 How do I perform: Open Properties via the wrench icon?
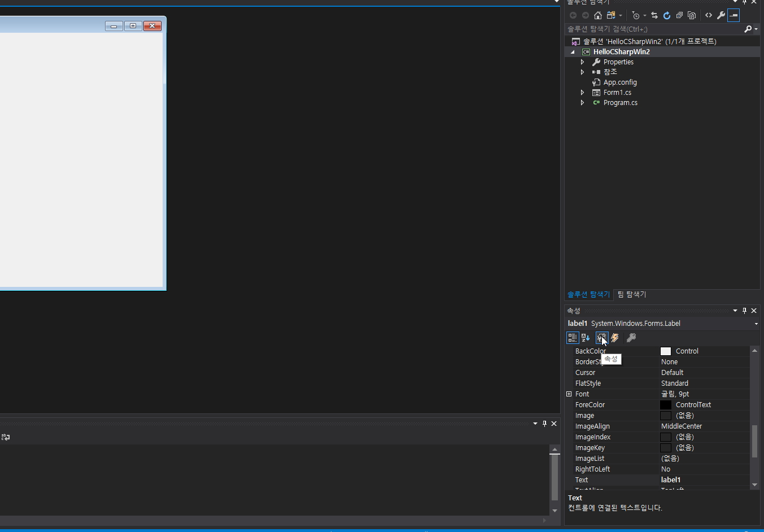721,16
